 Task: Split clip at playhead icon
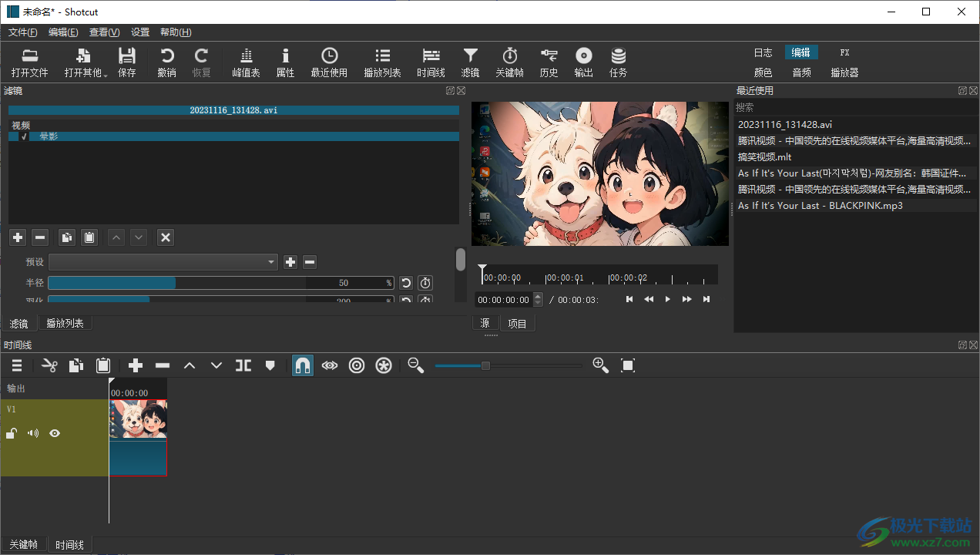click(243, 365)
